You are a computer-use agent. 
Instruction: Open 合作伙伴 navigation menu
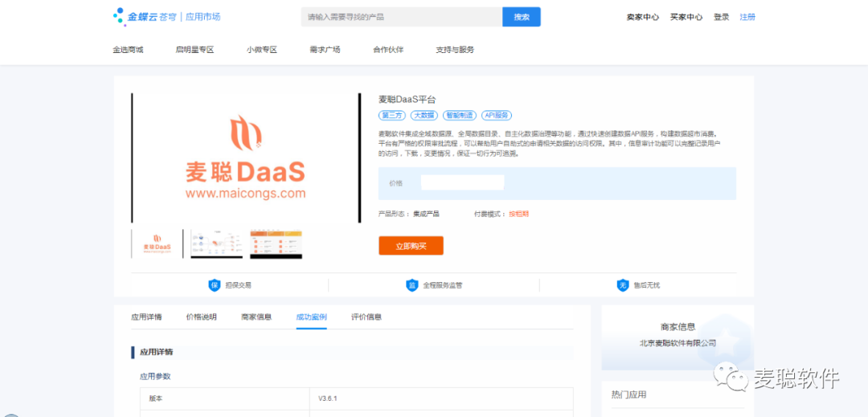pos(388,50)
